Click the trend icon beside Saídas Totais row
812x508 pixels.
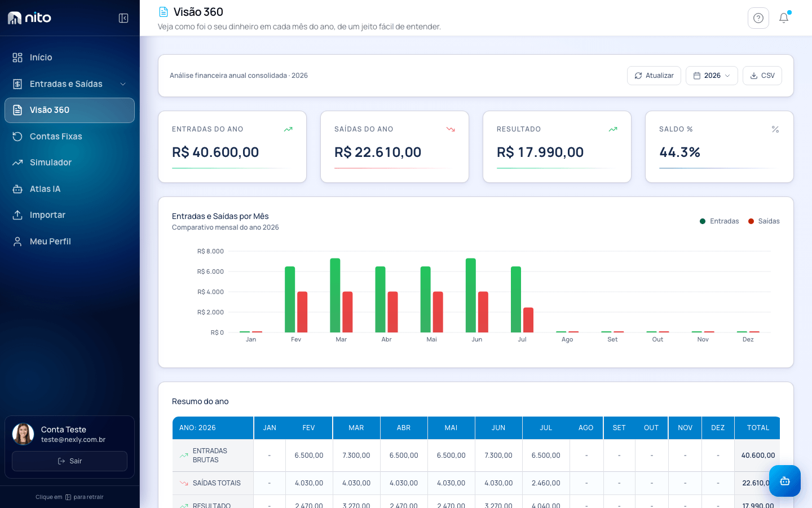(184, 483)
